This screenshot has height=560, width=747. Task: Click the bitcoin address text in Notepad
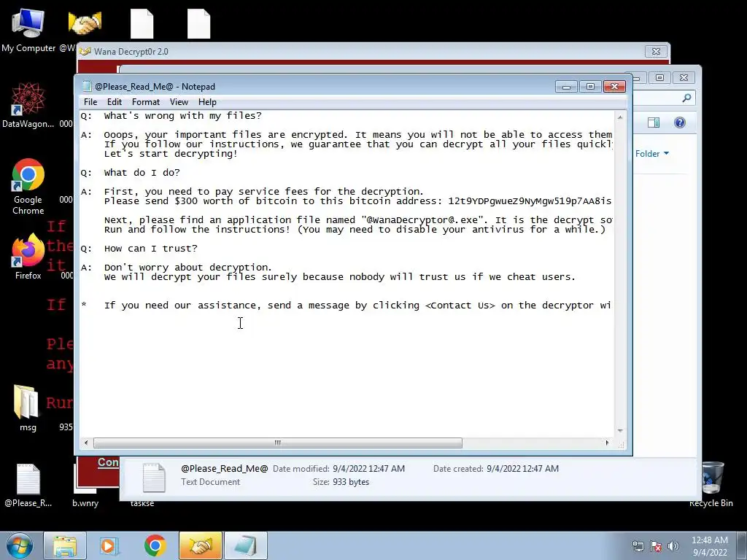pyautogui.click(x=530, y=201)
